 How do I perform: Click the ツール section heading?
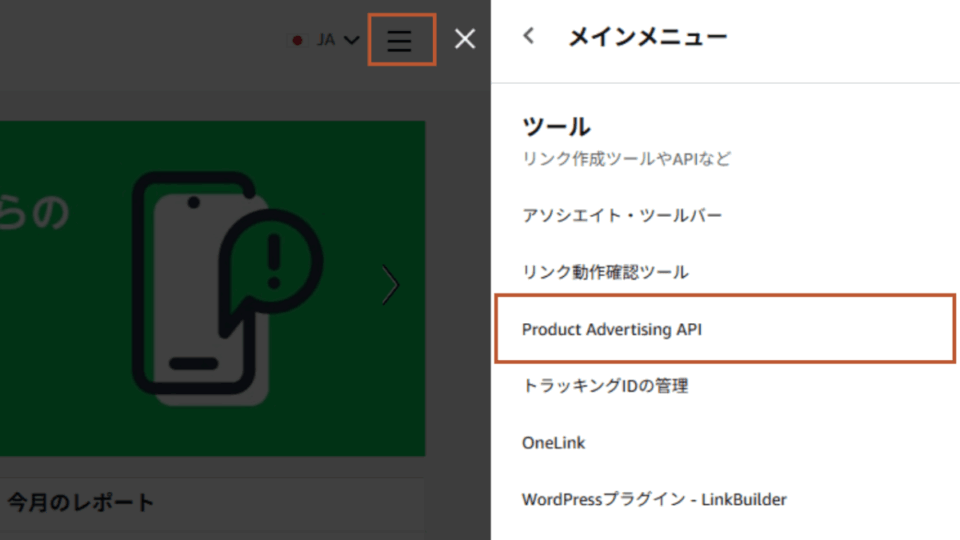[556, 127]
